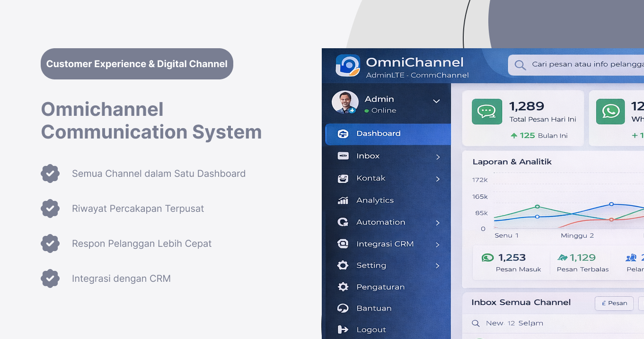The image size is (644, 339).
Task: Select the Dashboard speedometer icon in sidebar
Action: tap(343, 134)
